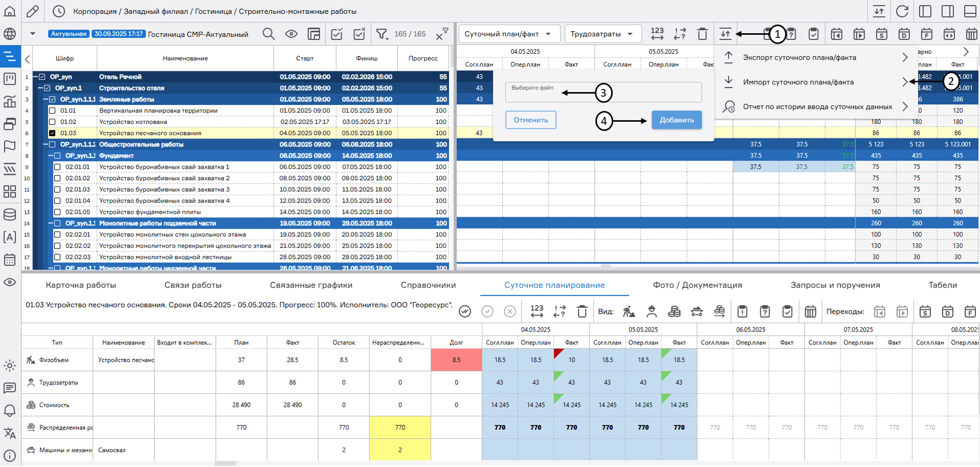
Task: Toggle checkbox for 01.03 Устройство песчаного основания
Action: click(x=52, y=133)
